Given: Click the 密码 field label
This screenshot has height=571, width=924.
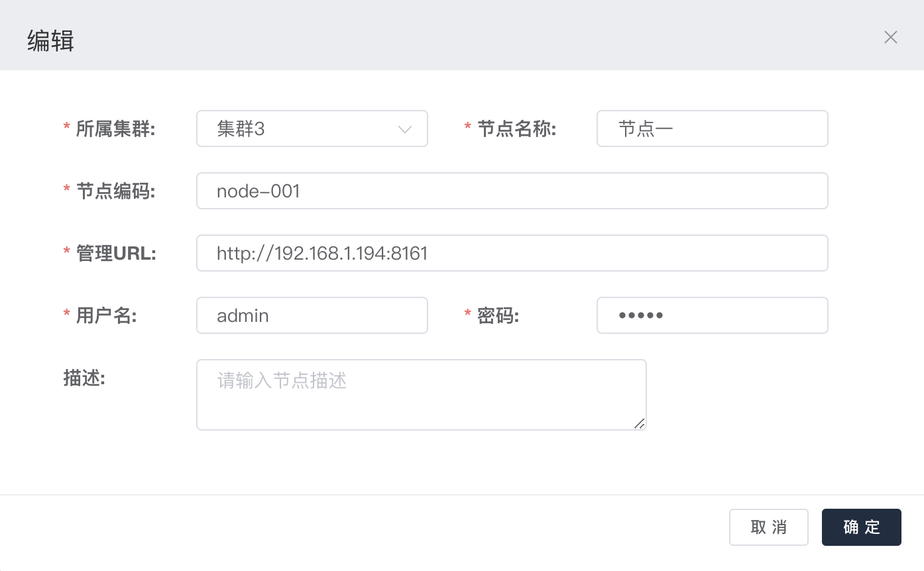Looking at the screenshot, I should tap(498, 316).
